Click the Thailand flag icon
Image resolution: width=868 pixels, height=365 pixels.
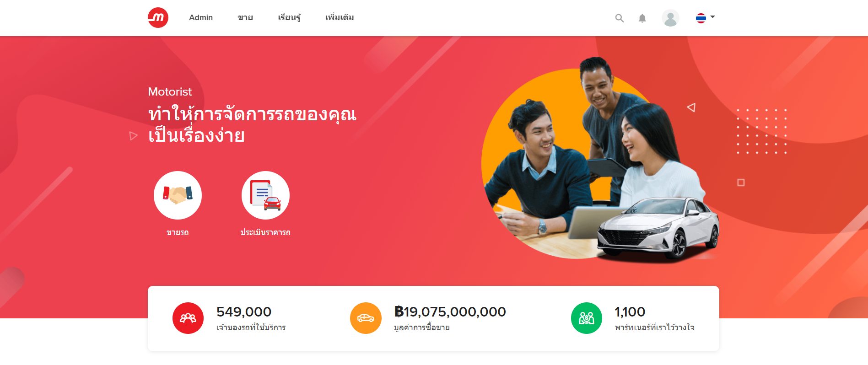(701, 18)
